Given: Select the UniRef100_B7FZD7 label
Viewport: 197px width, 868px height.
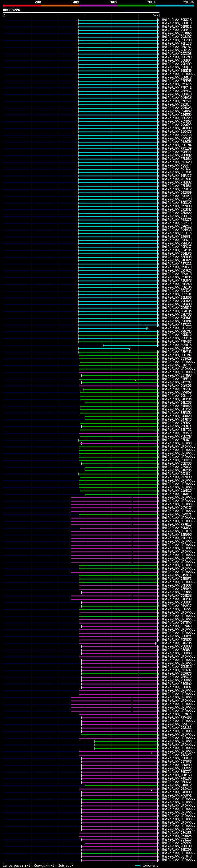Looking at the screenshot, I should 177,389.
